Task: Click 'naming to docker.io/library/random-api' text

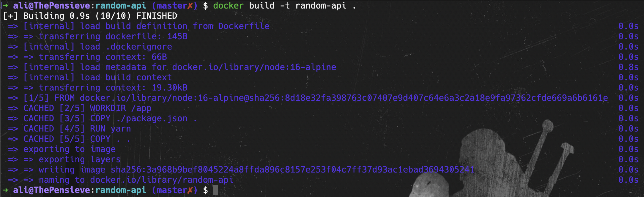Action: [x=136, y=180]
